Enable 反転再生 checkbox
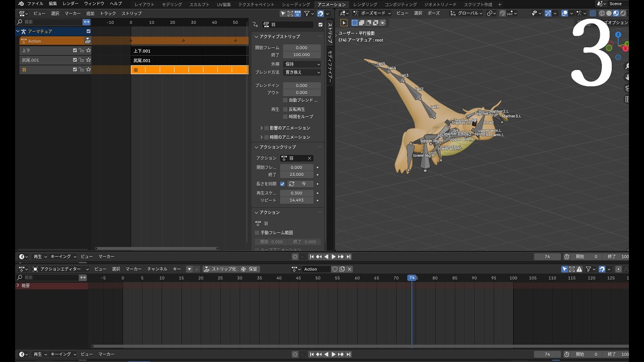The image size is (644, 362). coord(285,109)
